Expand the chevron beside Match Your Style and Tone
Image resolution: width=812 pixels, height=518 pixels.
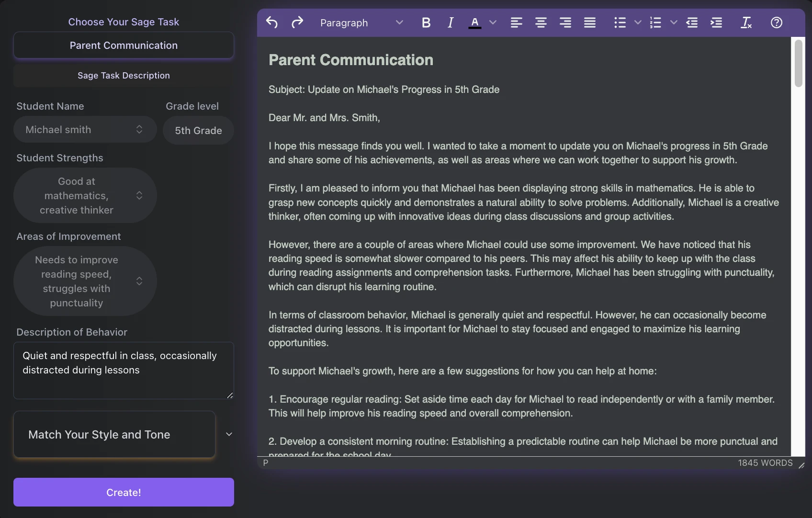[x=229, y=434]
